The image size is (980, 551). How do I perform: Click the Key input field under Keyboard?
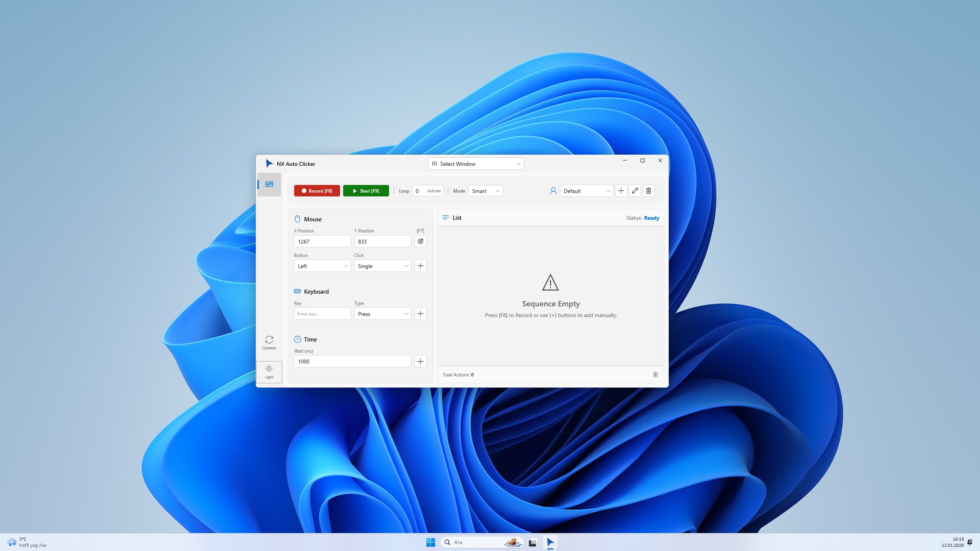(x=322, y=314)
